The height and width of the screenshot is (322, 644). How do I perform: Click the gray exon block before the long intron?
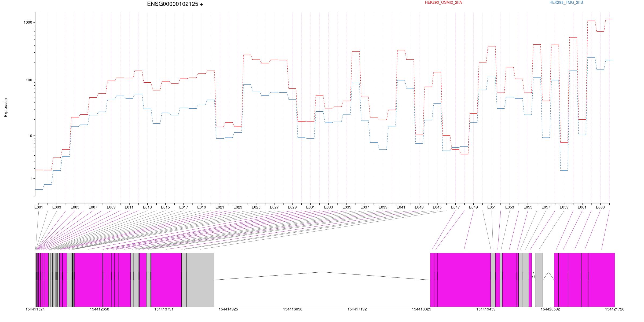pos(200,280)
